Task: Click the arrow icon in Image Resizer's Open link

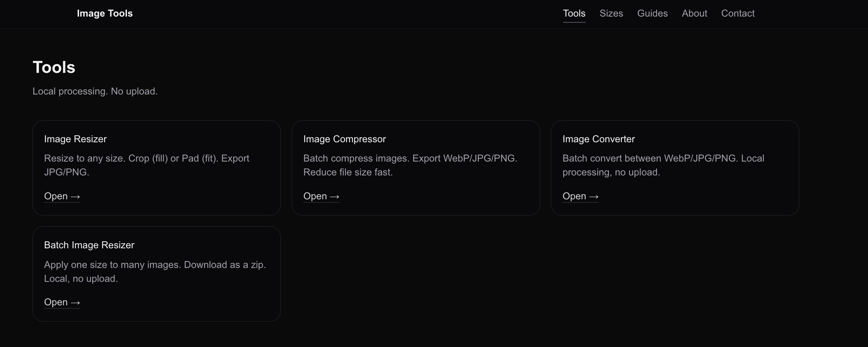Action: [x=76, y=196]
